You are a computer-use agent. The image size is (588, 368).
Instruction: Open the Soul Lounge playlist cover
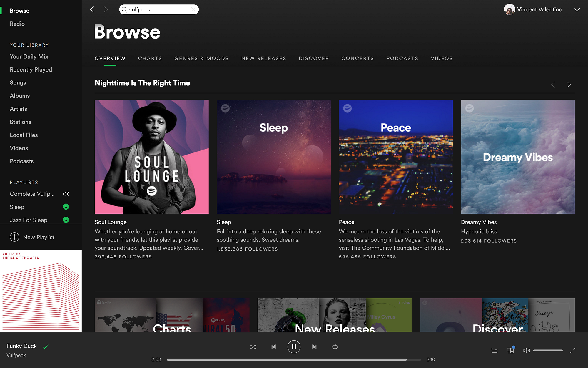coord(151,157)
